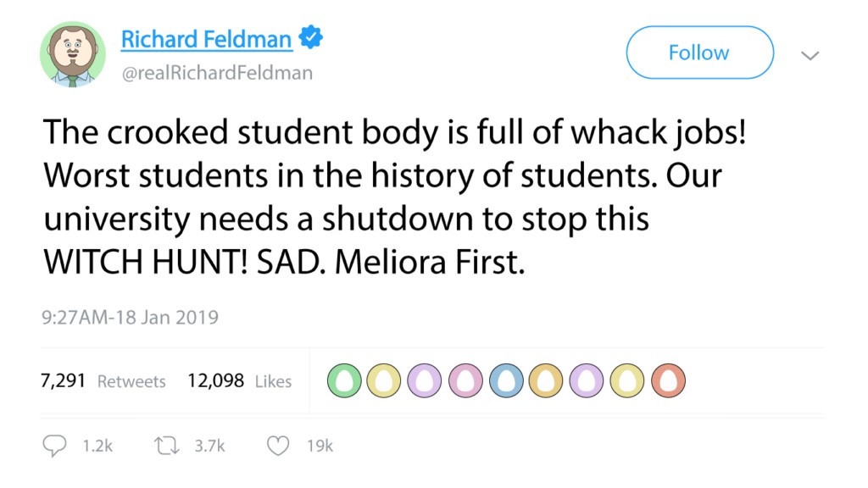Expand more actions using the down arrow
Screen dimensions: 868x488
810,54
